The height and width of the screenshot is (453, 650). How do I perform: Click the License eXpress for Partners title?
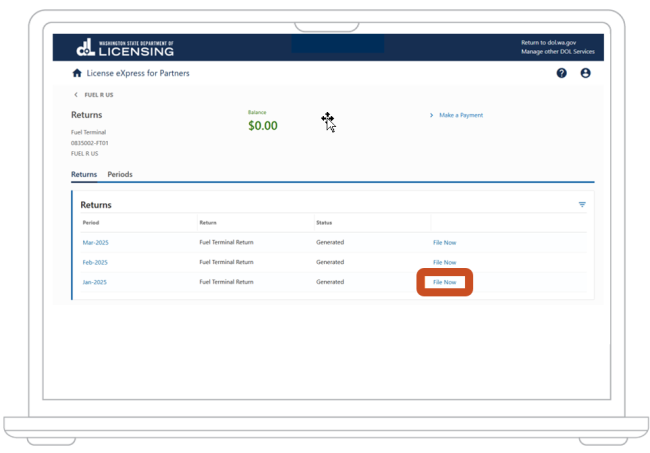click(138, 73)
